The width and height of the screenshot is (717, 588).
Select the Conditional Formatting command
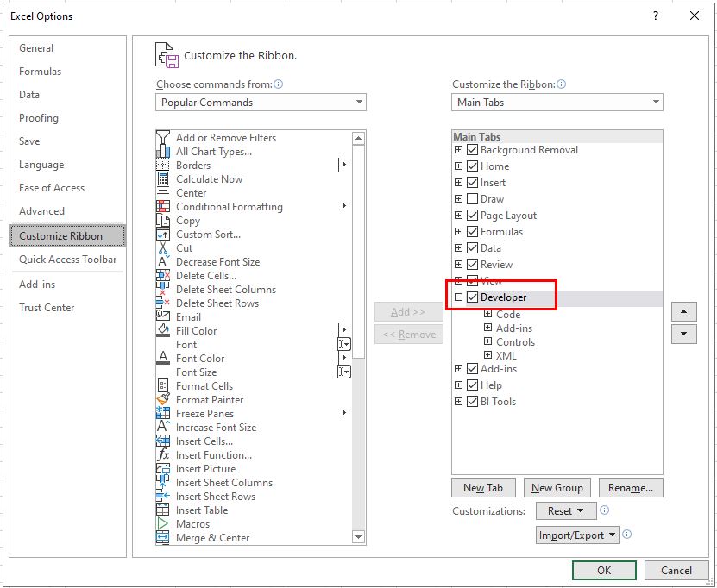[229, 206]
